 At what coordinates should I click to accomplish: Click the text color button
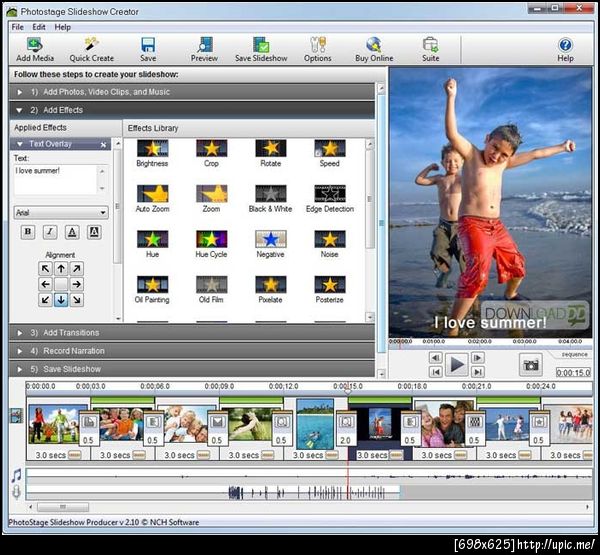[72, 232]
